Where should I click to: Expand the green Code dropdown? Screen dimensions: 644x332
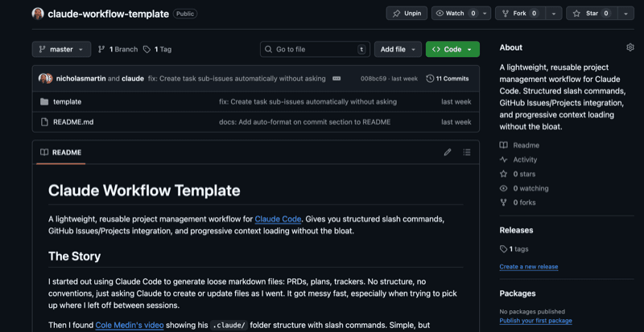click(452, 49)
